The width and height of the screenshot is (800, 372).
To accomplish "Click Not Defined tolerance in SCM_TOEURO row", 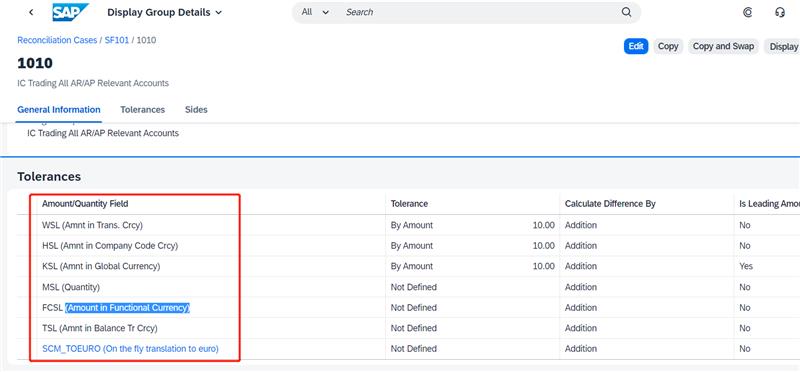I will coord(414,349).
